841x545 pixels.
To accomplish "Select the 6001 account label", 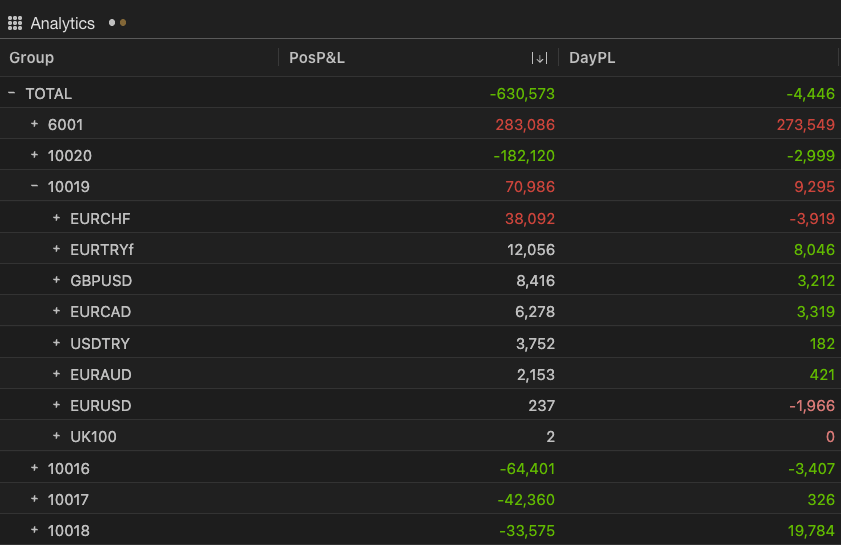I will tap(65, 125).
